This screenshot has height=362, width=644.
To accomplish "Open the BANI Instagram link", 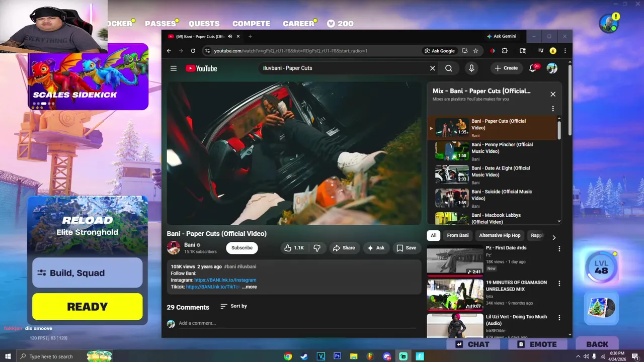I will click(x=225, y=280).
